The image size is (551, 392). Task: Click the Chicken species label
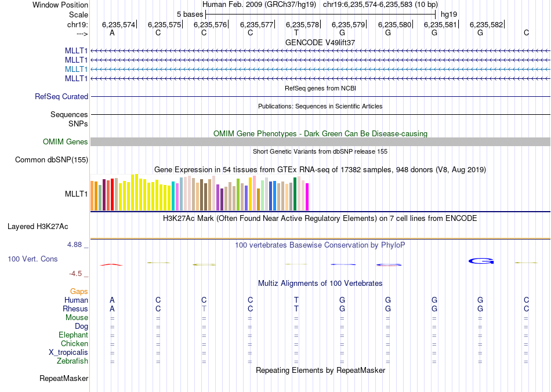coord(74,343)
